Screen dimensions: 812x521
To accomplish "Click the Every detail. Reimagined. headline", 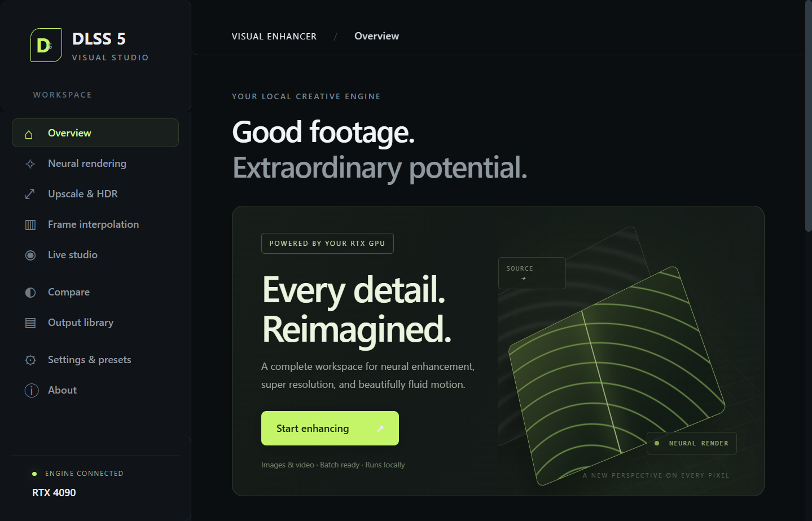I will point(357,309).
